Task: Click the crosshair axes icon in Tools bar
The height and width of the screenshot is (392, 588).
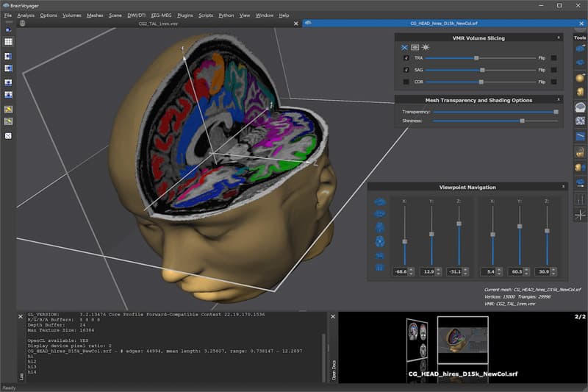Action: click(580, 215)
